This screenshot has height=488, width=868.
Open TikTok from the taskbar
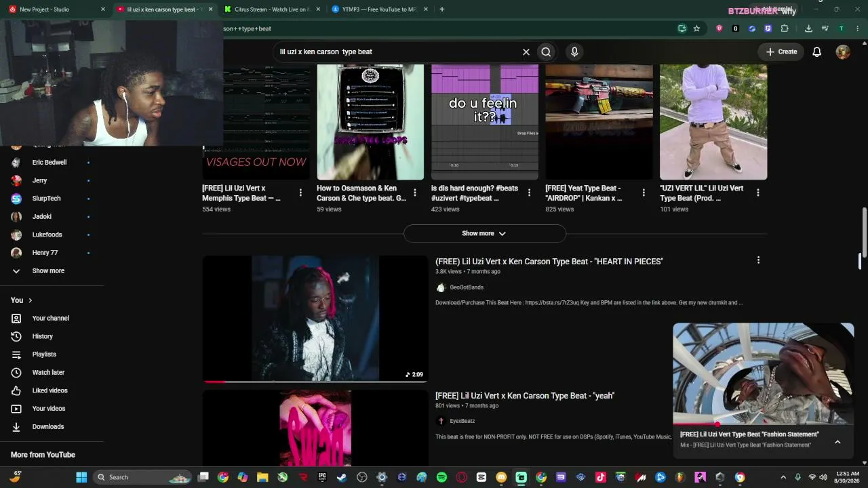click(x=600, y=477)
